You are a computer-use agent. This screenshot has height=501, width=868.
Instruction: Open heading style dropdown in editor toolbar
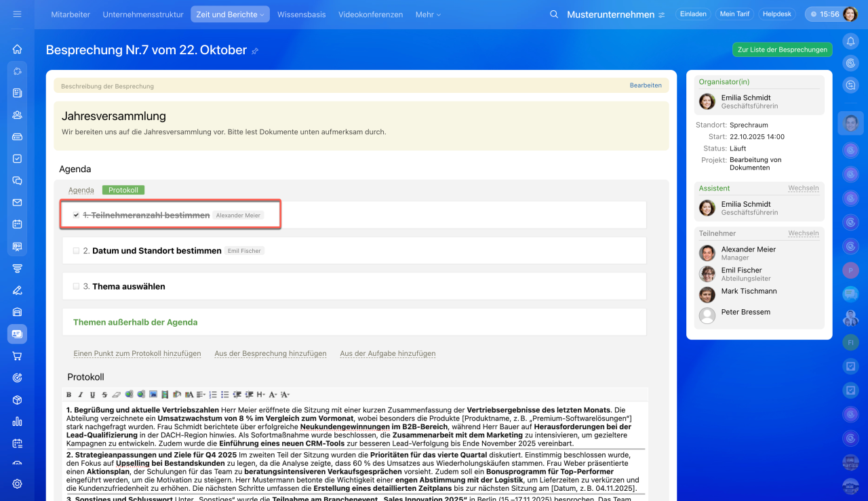(261, 395)
